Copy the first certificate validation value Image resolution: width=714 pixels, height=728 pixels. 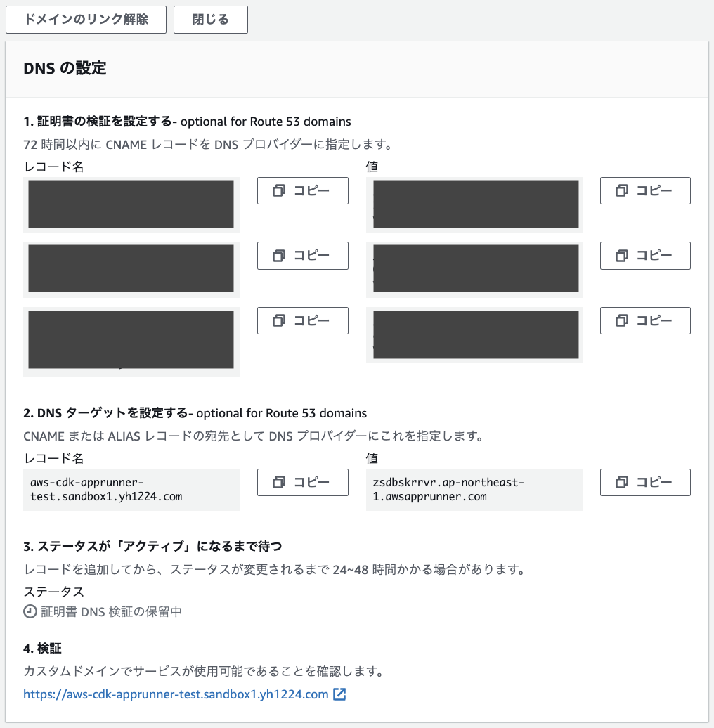coord(644,190)
